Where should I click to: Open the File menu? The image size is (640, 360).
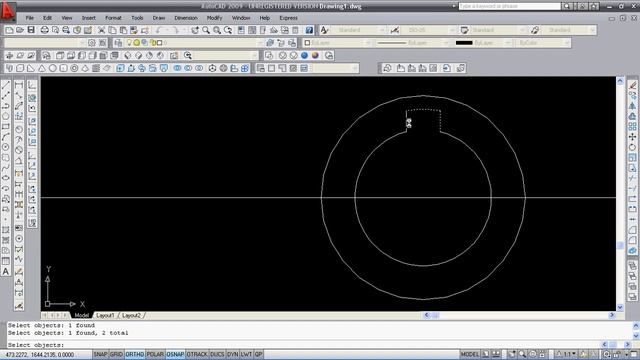pyautogui.click(x=29, y=18)
